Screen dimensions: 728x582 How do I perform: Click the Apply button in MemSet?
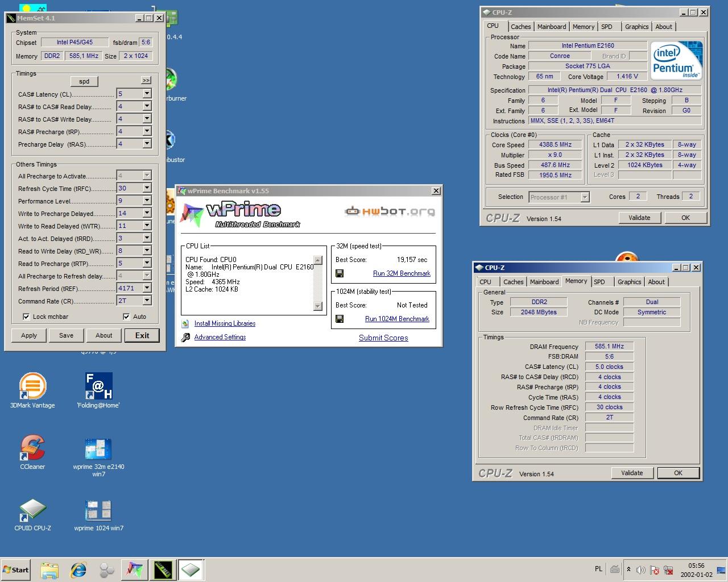pyautogui.click(x=29, y=335)
